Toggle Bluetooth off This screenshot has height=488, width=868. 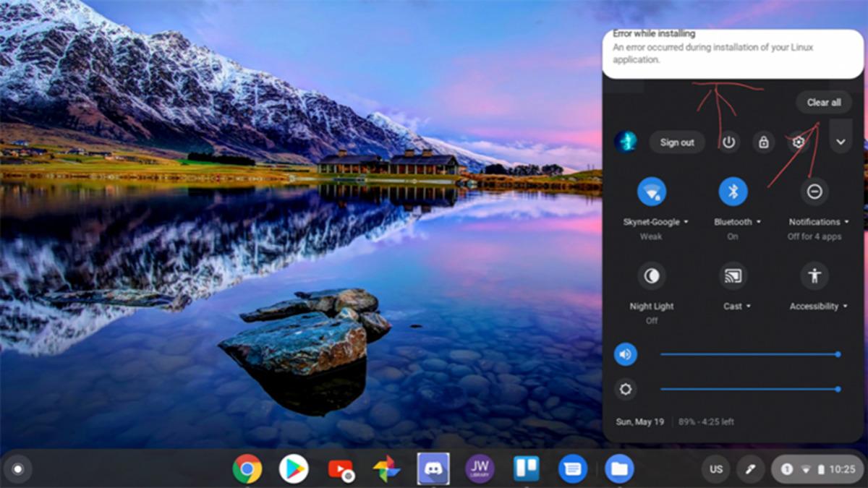(733, 191)
